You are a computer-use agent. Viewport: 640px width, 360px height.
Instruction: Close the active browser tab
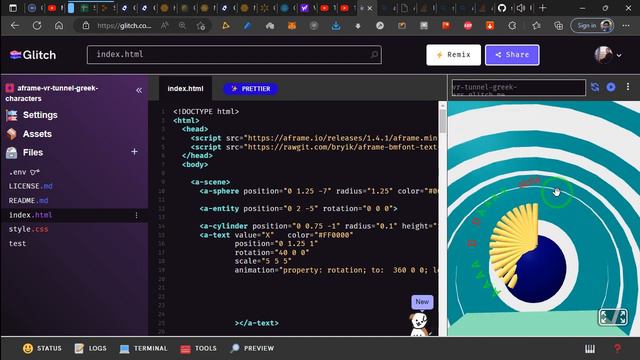[370, 8]
